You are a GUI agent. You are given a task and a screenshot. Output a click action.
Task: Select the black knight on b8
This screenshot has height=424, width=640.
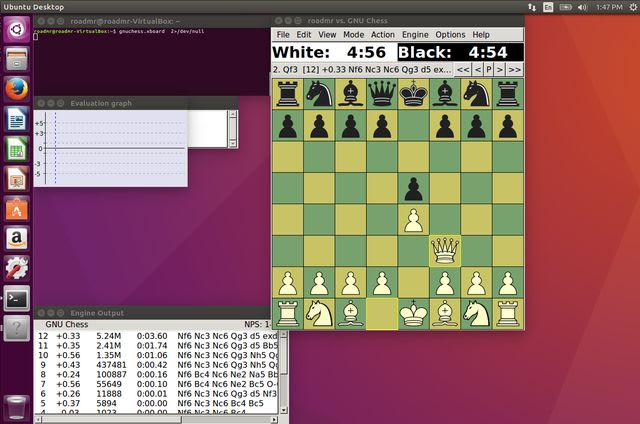pos(319,94)
